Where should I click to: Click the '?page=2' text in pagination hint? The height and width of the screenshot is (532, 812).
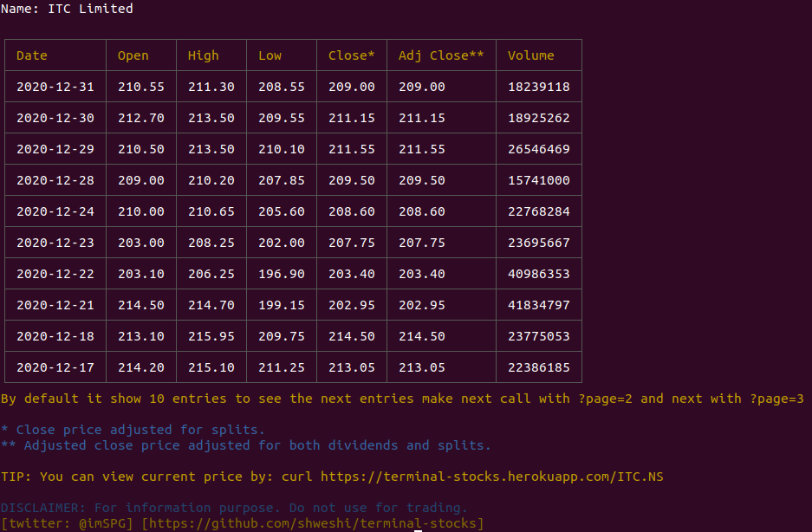click(x=605, y=399)
